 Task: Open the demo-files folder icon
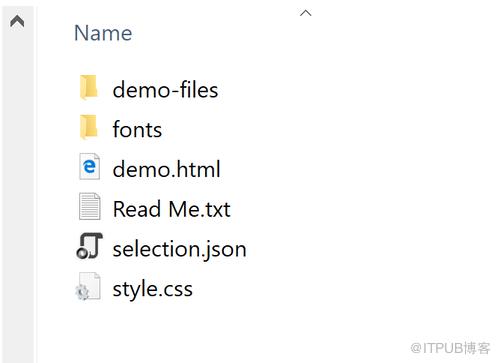(89, 87)
